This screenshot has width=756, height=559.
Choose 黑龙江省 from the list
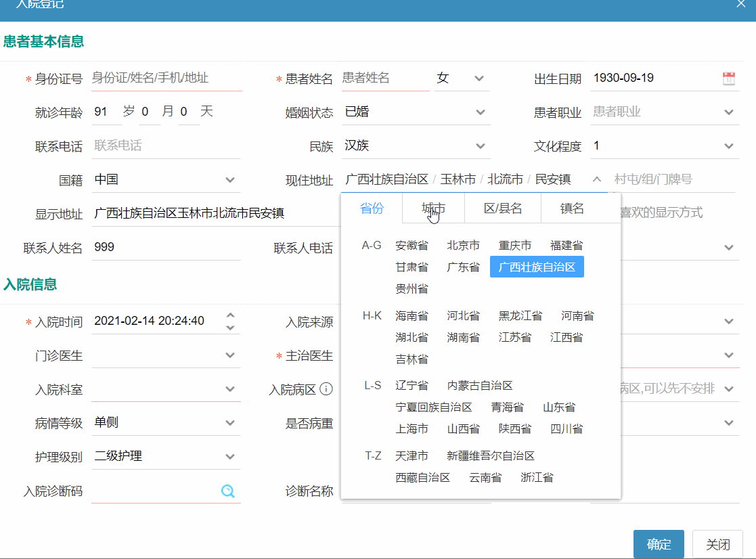point(520,315)
